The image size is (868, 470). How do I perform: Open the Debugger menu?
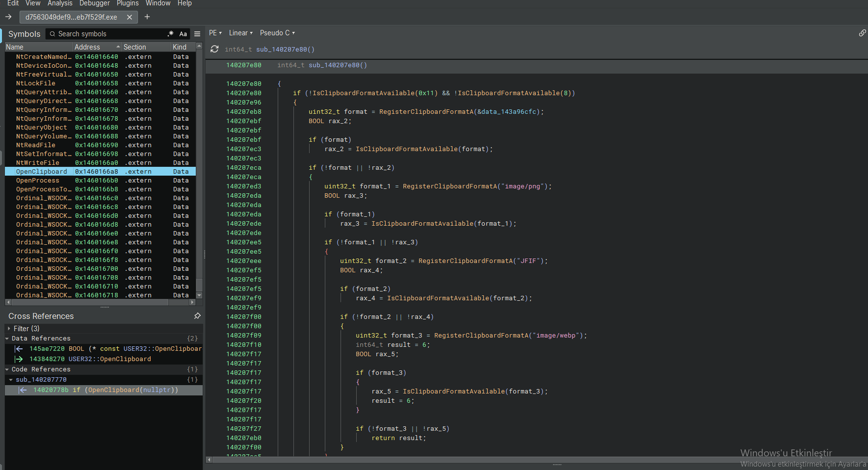(94, 3)
